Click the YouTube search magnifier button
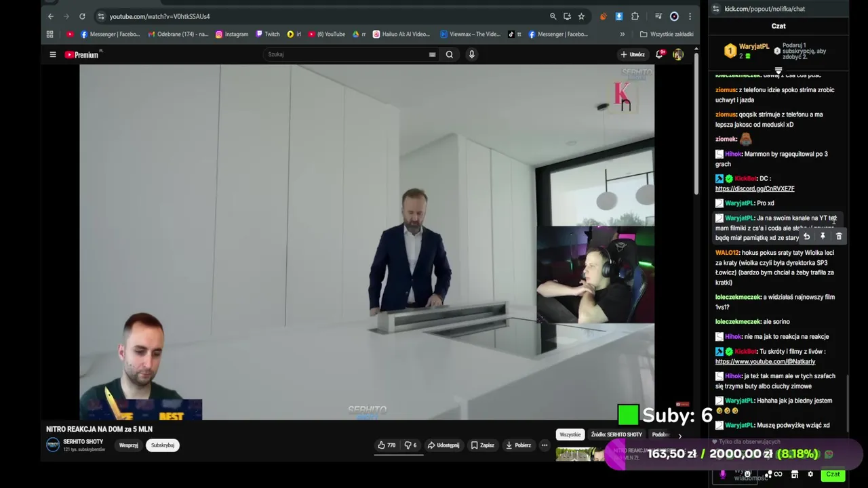868x488 pixels. tap(449, 54)
